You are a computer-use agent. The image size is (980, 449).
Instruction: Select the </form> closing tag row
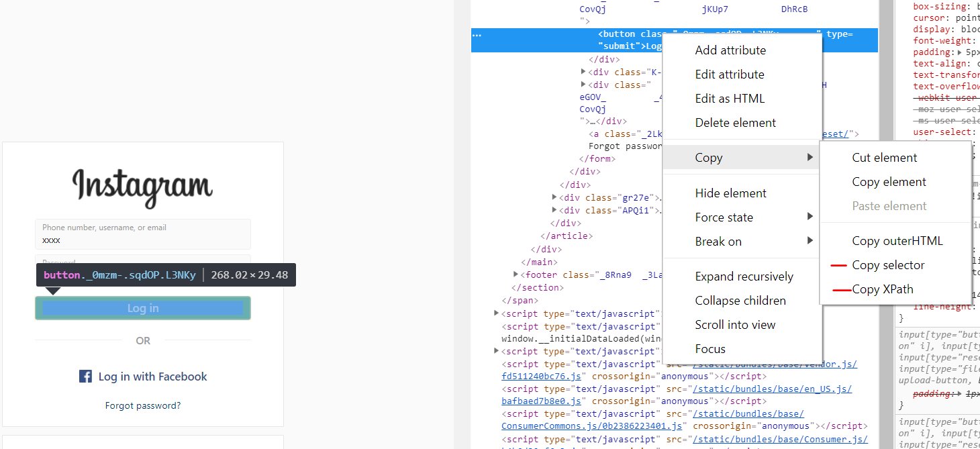pos(597,159)
